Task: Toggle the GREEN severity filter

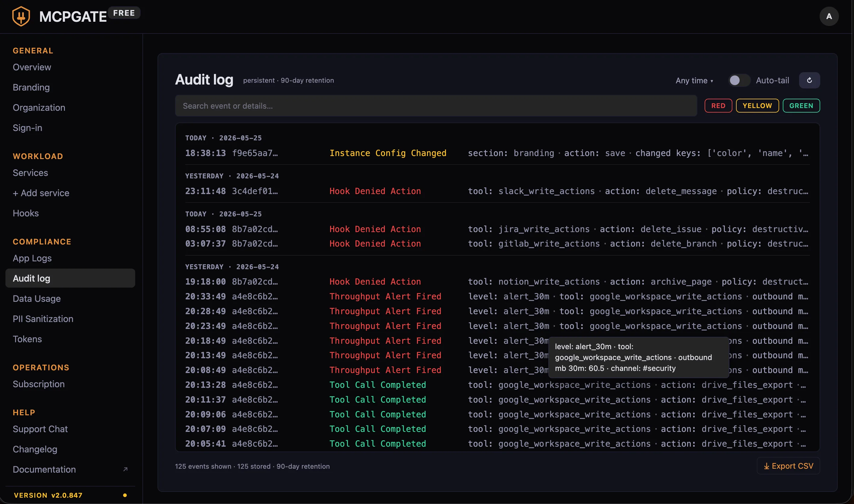Action: click(x=801, y=106)
